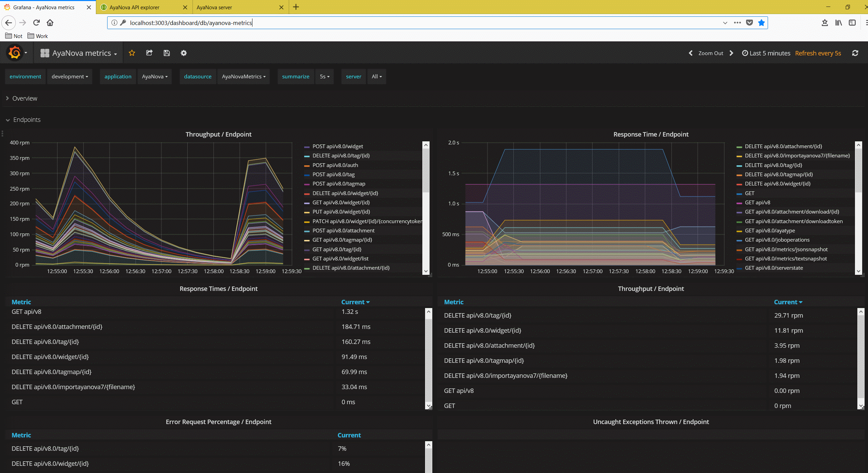Image resolution: width=868 pixels, height=473 pixels.
Task: Toggle POST api/v8.0/auth series in throughput legend
Action: tap(335, 165)
